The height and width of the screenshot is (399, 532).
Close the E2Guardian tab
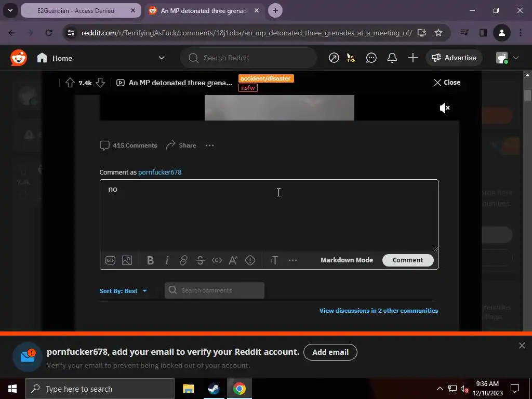point(133,11)
